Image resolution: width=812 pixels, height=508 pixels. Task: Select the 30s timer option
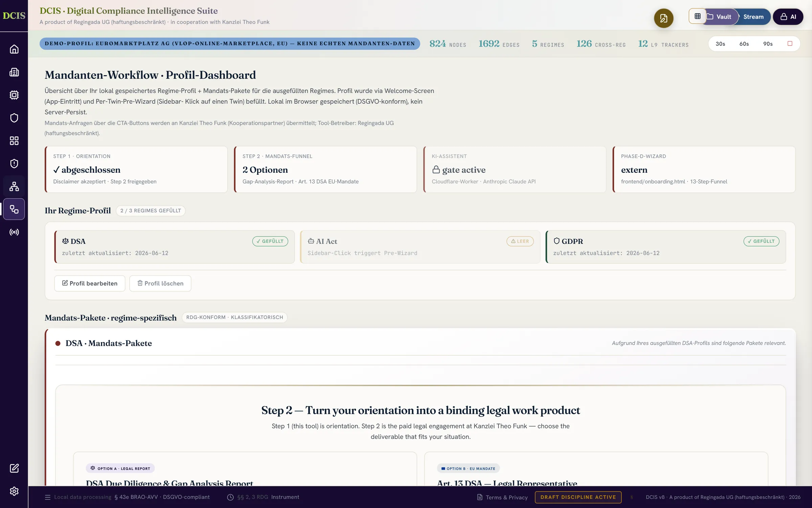(x=720, y=44)
